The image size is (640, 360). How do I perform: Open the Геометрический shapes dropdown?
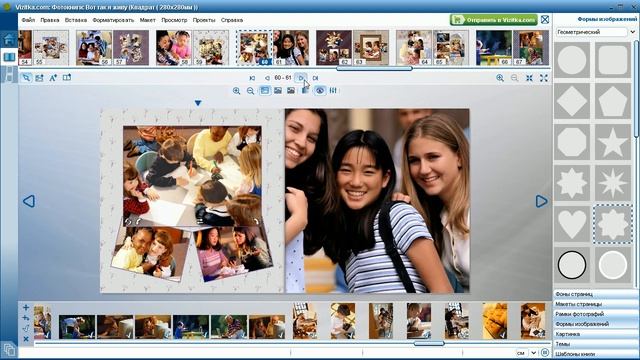click(596, 32)
